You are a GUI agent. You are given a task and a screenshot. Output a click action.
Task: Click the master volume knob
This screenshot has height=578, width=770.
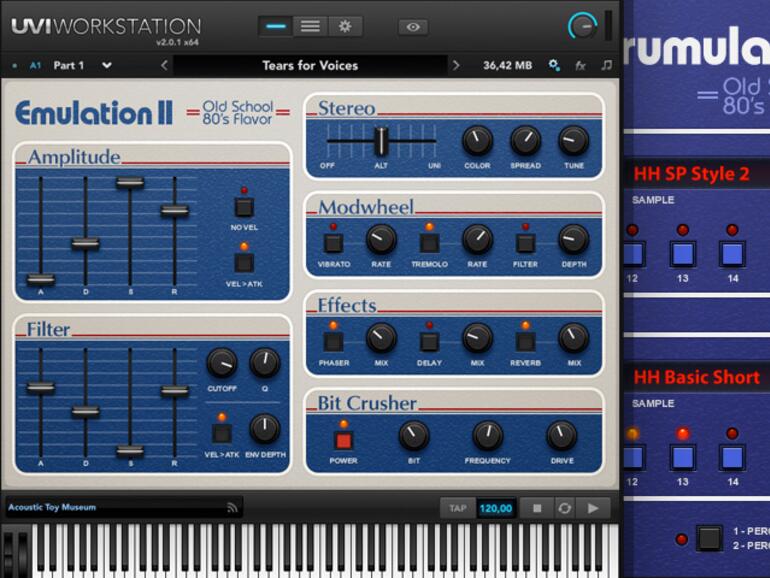click(x=583, y=26)
